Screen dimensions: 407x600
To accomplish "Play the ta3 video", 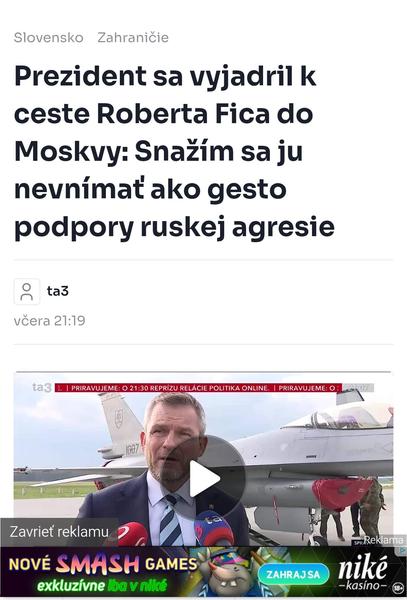I will tap(204, 478).
